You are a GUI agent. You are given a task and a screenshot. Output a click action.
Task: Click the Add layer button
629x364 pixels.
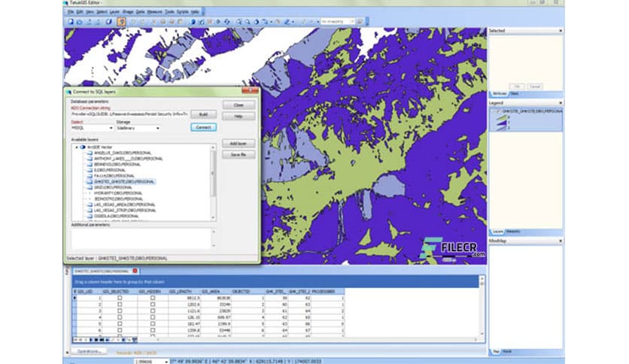coord(239,144)
